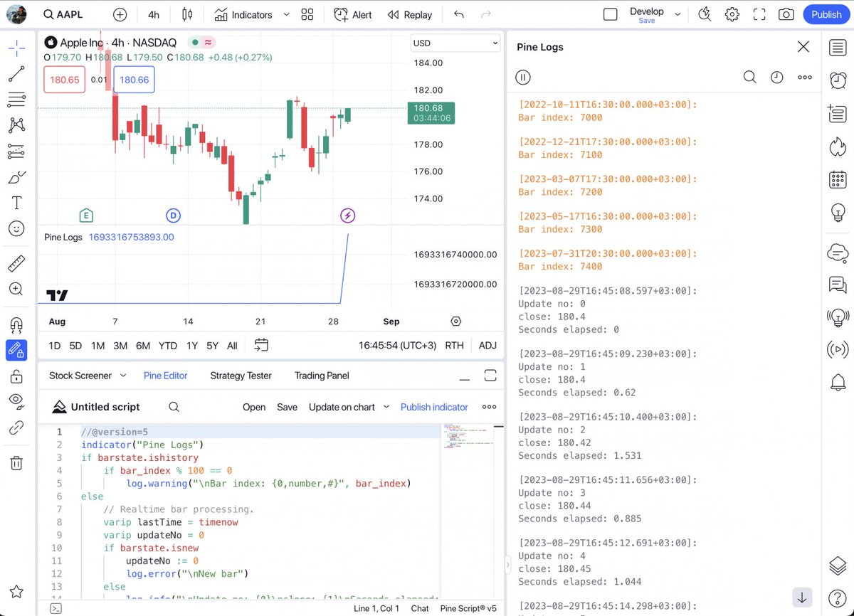Open the layout templates grid
The image size is (854, 616).
click(x=307, y=14)
